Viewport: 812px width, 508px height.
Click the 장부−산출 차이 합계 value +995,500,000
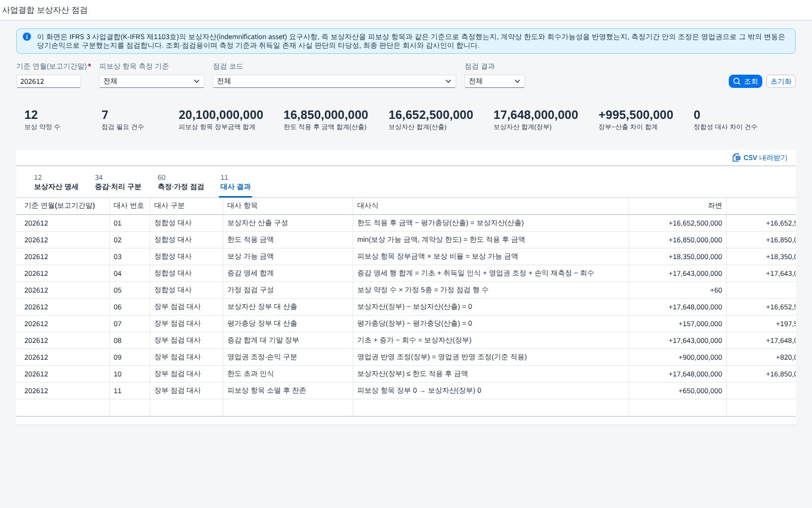pyautogui.click(x=635, y=115)
